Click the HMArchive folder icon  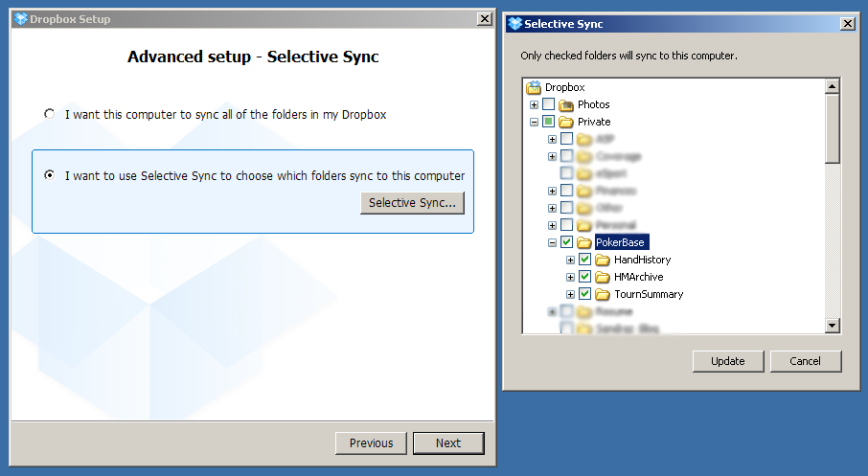603,277
